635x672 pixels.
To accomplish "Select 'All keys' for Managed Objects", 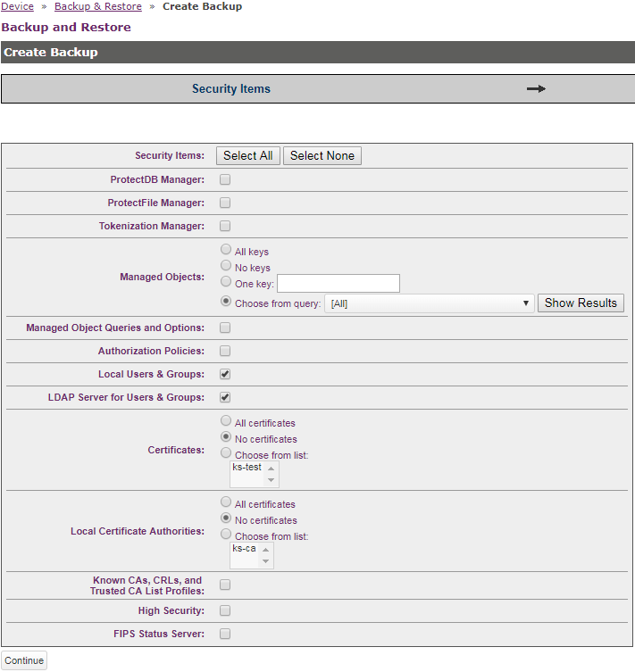I will (x=226, y=251).
